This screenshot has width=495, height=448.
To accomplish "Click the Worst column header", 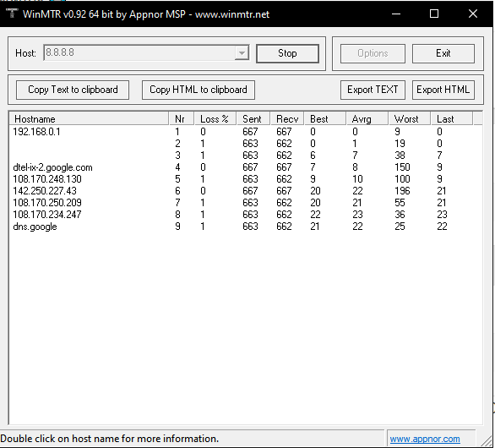I will click(x=409, y=119).
